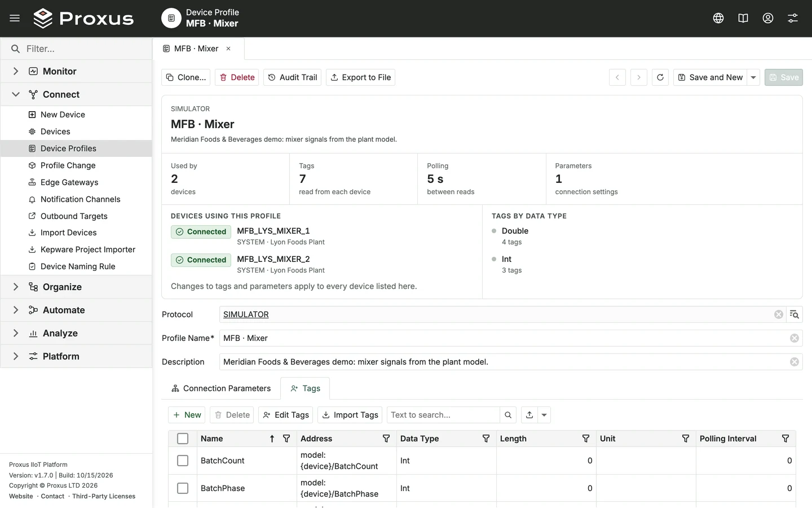This screenshot has height=508, width=812.
Task: Switch to the Connection Parameters tab
Action: pos(221,388)
